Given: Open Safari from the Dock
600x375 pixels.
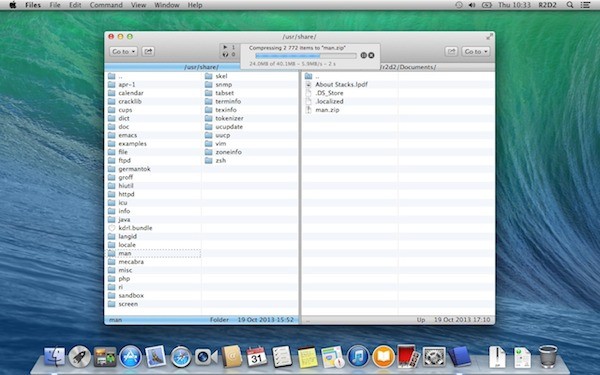Looking at the screenshot, I should [x=181, y=357].
